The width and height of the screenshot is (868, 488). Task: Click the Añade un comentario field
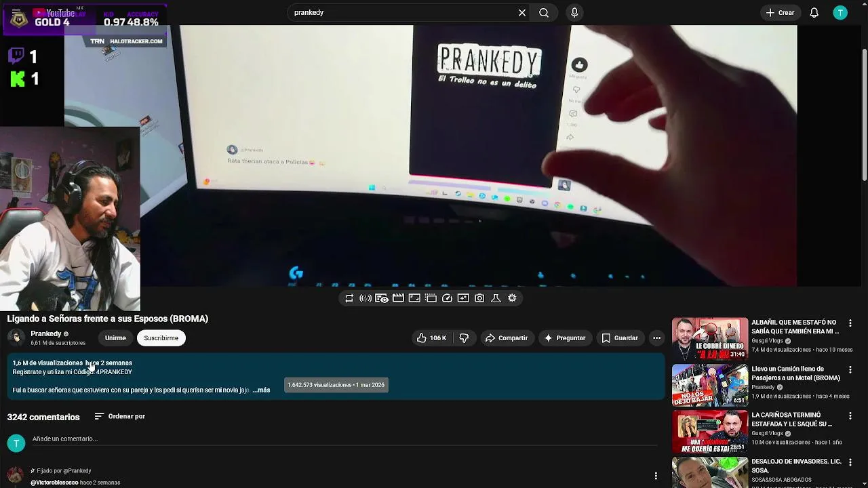344,439
